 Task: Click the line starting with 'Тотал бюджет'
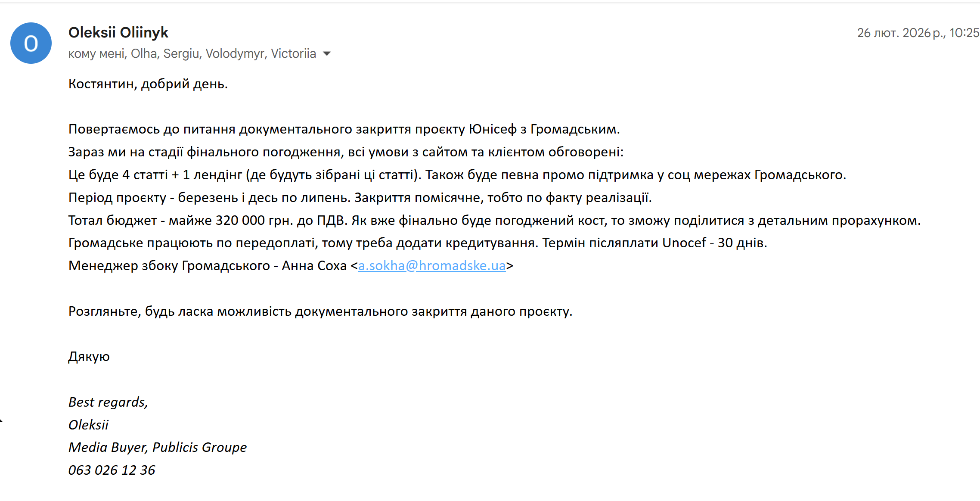click(x=494, y=220)
